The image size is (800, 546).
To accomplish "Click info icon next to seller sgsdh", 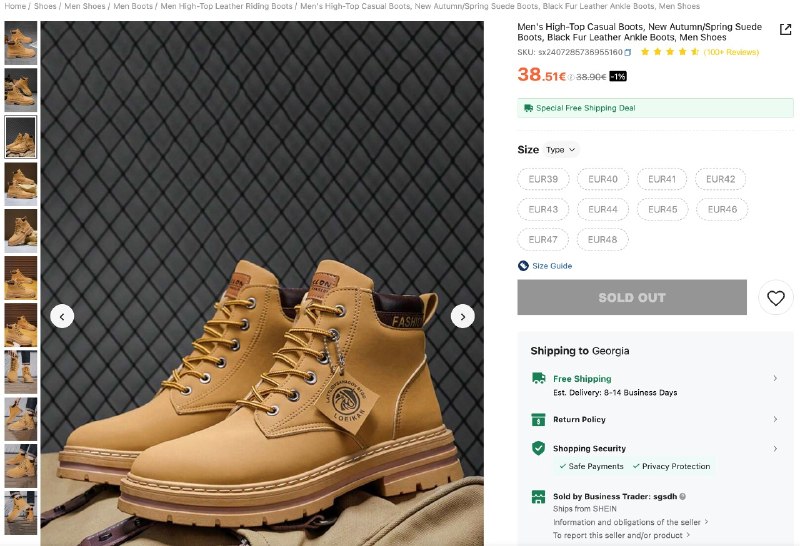I will click(683, 496).
